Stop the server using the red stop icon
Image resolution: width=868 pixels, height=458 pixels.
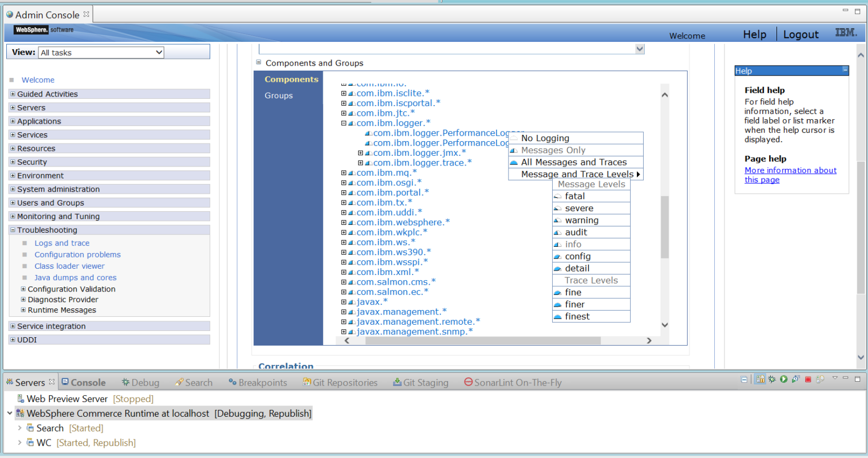[x=807, y=379]
